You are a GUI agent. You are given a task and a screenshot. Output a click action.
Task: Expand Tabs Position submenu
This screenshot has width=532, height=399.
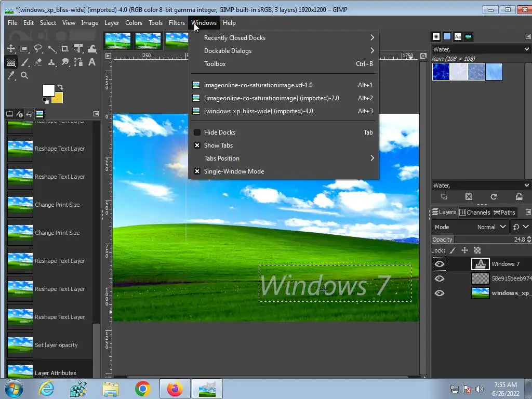(283, 158)
